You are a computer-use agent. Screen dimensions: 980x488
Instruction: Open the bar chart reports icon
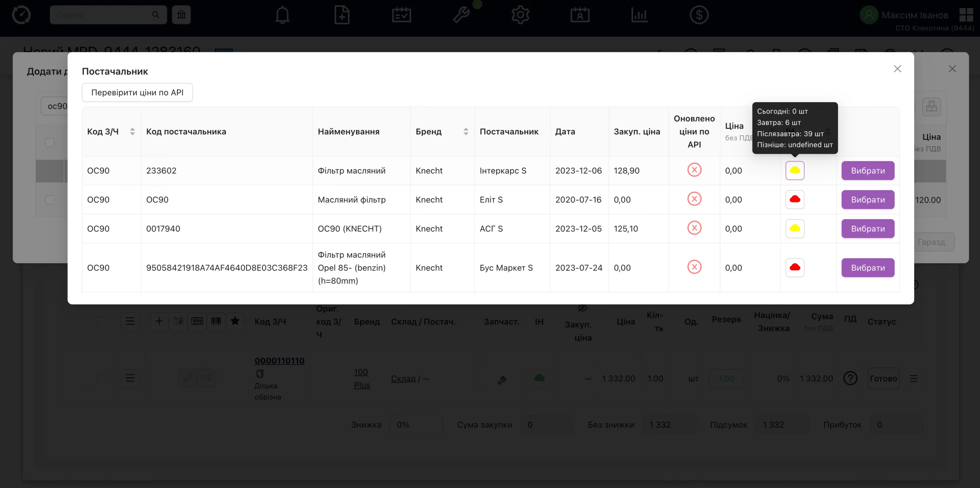[x=639, y=15]
